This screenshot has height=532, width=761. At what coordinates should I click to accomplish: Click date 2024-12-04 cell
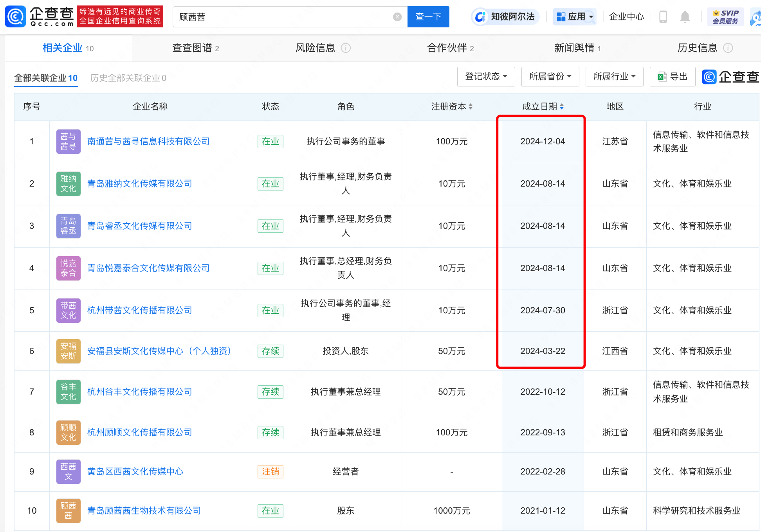coord(543,142)
